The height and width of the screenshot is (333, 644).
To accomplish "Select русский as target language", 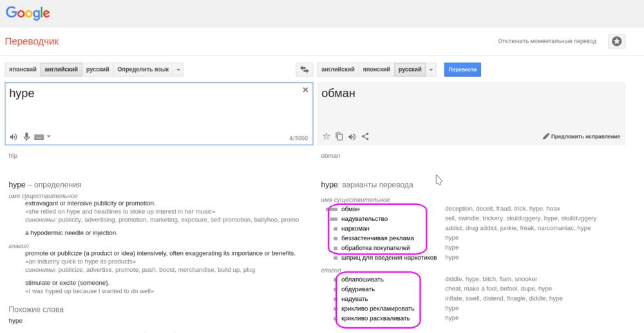I will pos(410,70).
